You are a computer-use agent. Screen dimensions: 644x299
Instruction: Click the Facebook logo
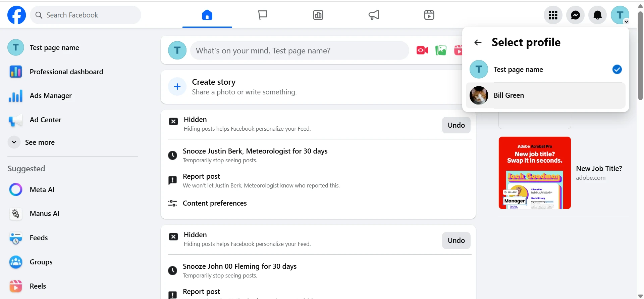16,15
